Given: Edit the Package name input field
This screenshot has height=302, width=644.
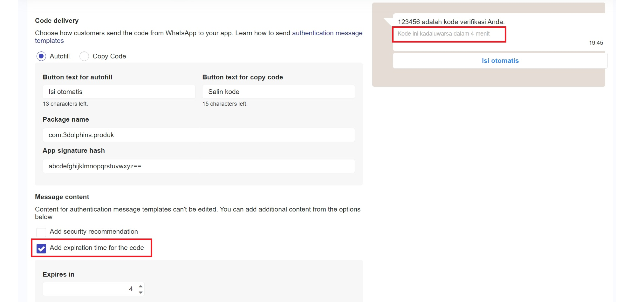Looking at the screenshot, I should (x=198, y=135).
